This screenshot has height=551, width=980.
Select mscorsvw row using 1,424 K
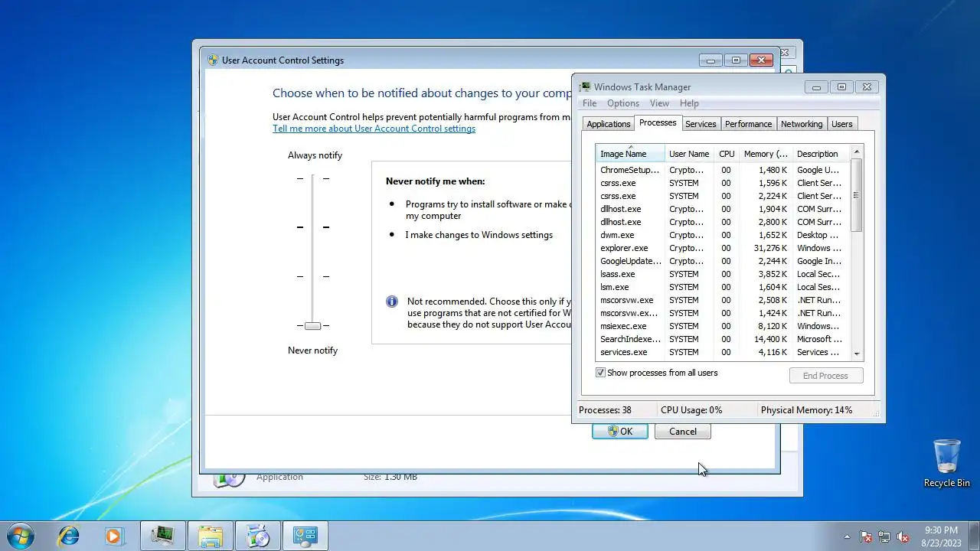tap(723, 313)
